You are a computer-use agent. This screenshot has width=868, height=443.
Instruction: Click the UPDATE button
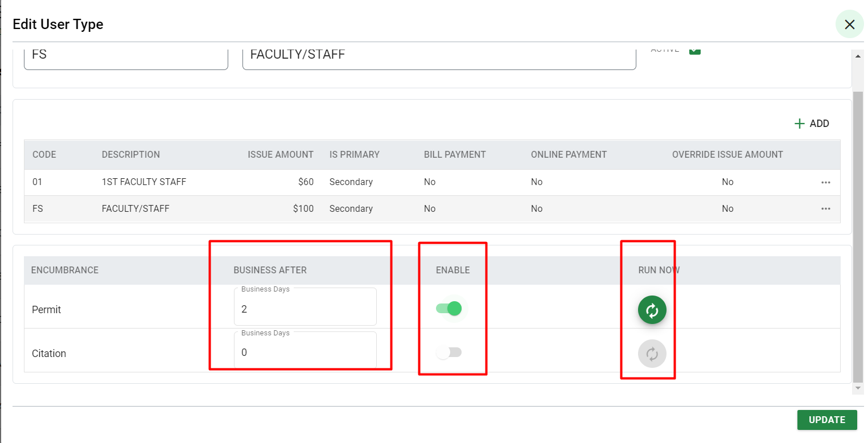(x=826, y=420)
